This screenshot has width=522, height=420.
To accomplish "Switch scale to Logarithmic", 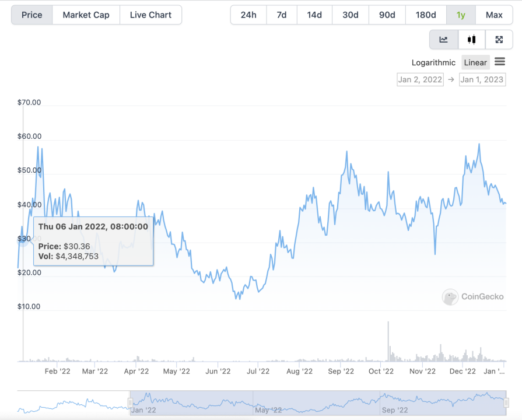I will click(x=433, y=62).
